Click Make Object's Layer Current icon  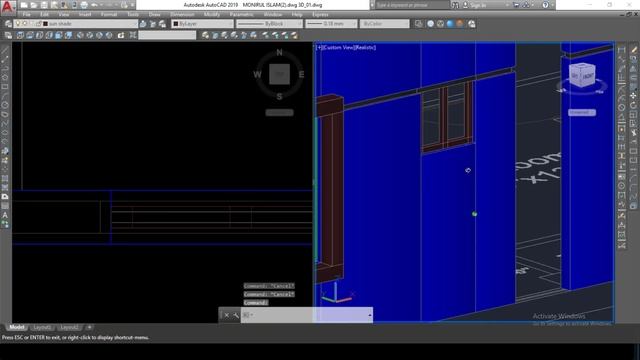(x=143, y=24)
